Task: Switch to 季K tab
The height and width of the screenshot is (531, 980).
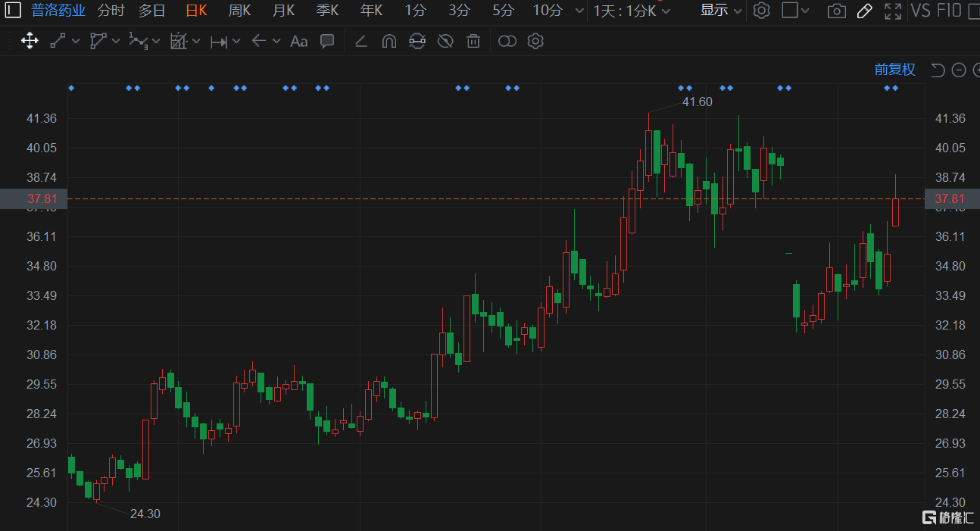Action: point(327,11)
